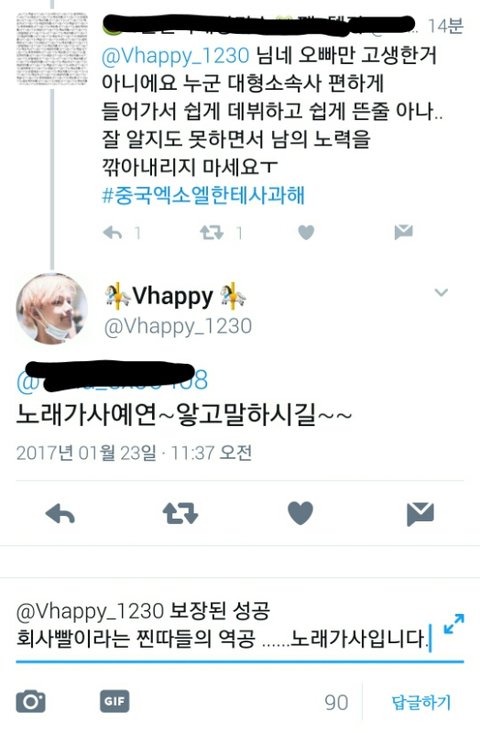Retweet the Vhappy tweet with the large retweet icon
Image resolution: width=480 pixels, height=733 pixels.
point(180,513)
